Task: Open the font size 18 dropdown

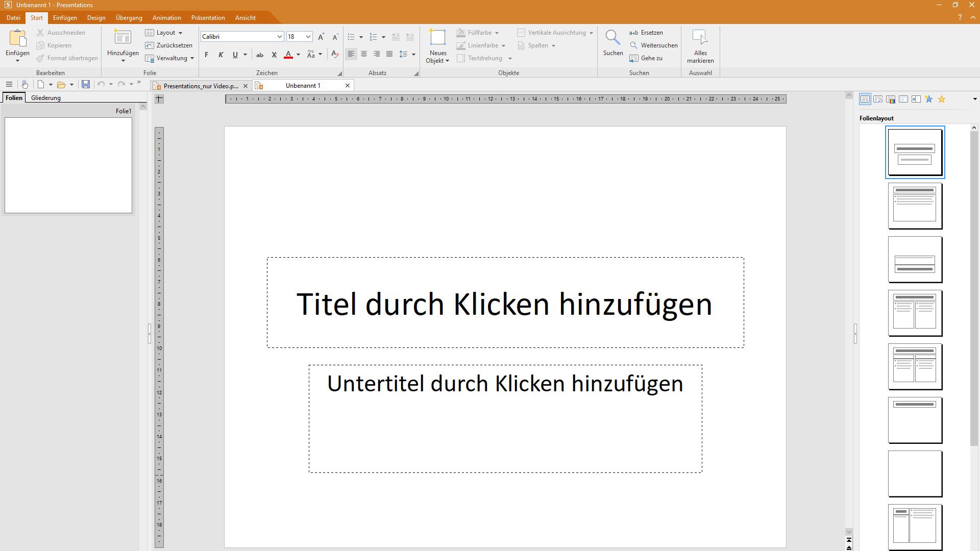Action: point(308,37)
